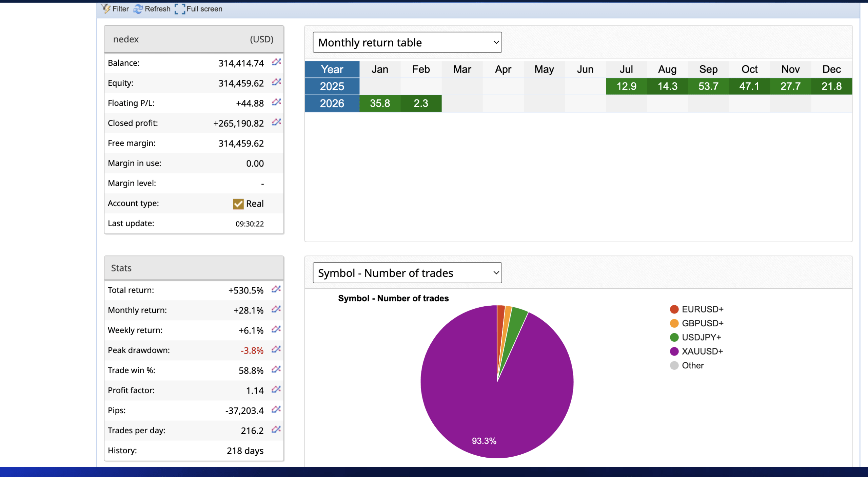
Task: Open the Floating P/L chart icon
Action: (x=276, y=102)
